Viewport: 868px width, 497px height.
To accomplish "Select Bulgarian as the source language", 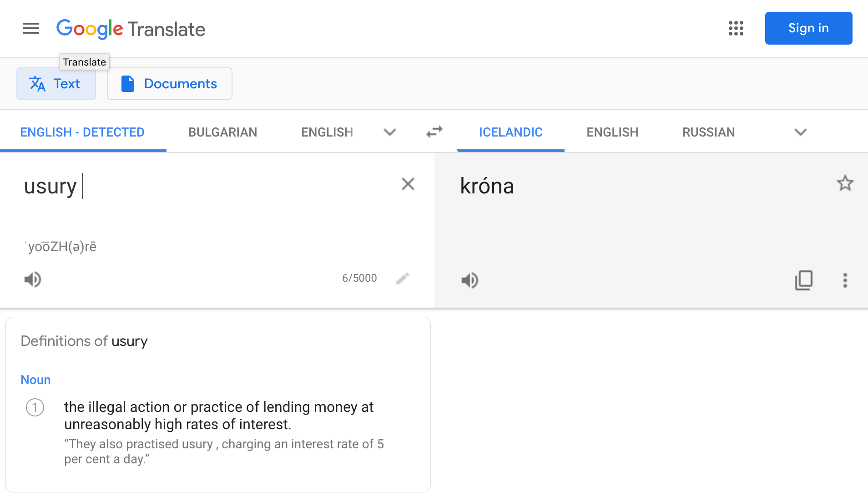I will click(x=222, y=132).
